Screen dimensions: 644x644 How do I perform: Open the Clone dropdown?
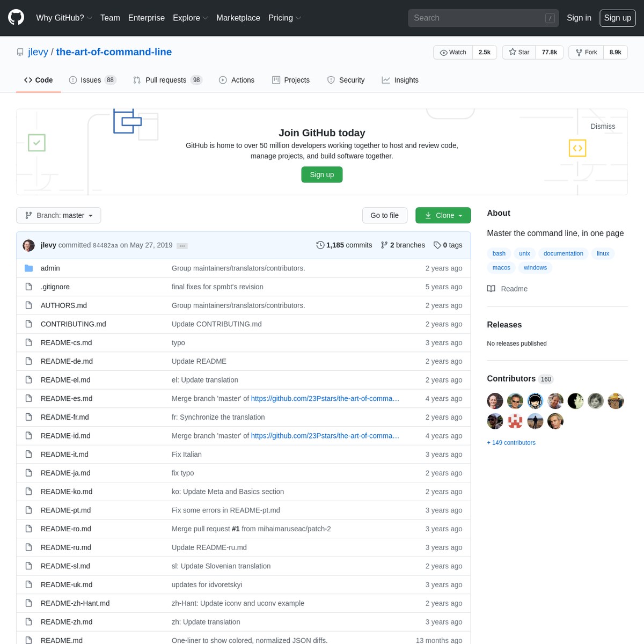pos(443,215)
